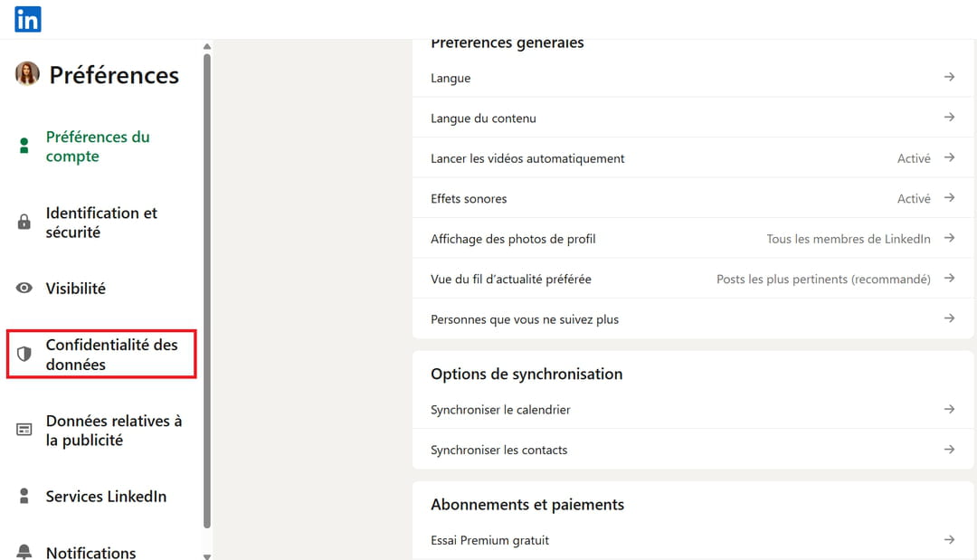The image size is (977, 560).
Task: Click the eye icon for Visibilité
Action: [x=24, y=289]
